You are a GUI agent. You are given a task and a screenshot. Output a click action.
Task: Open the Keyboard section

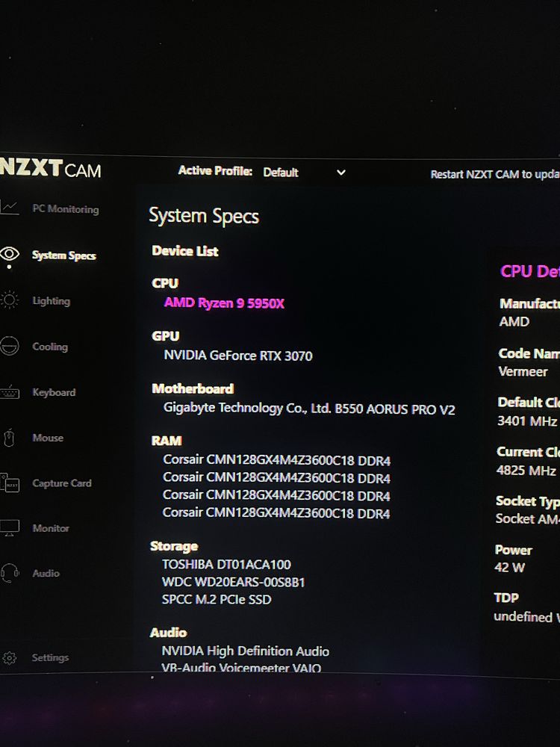[54, 393]
